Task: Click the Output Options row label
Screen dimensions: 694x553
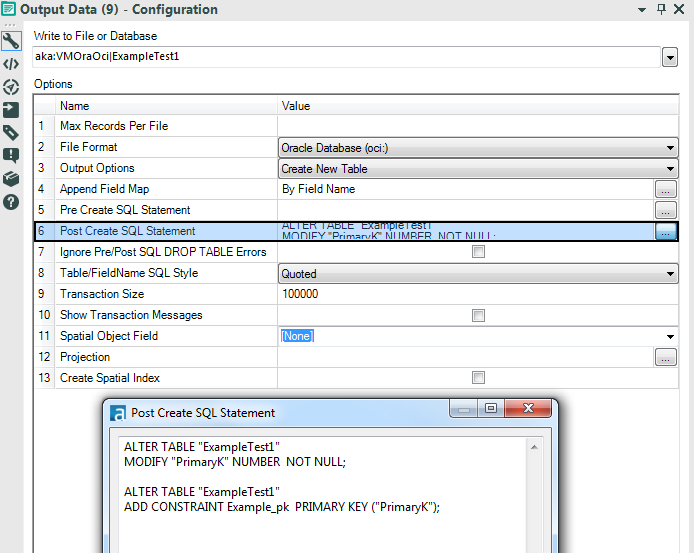Action: coord(97,168)
